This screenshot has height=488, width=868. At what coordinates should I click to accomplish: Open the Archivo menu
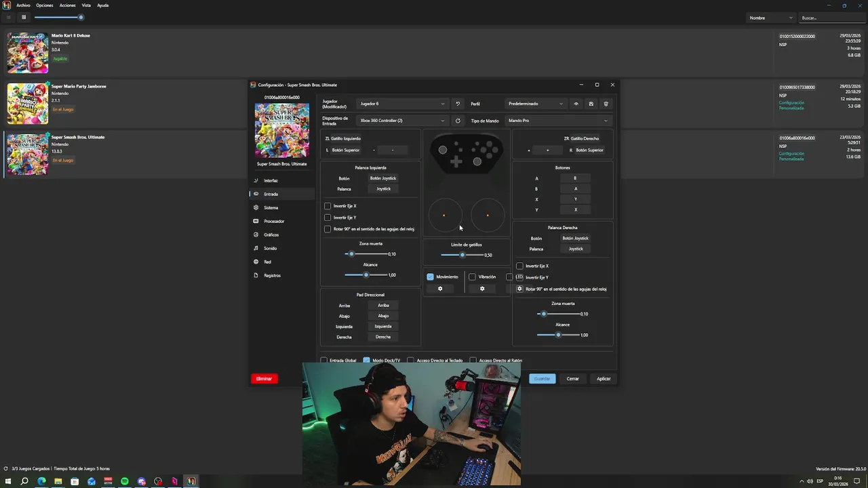point(23,5)
